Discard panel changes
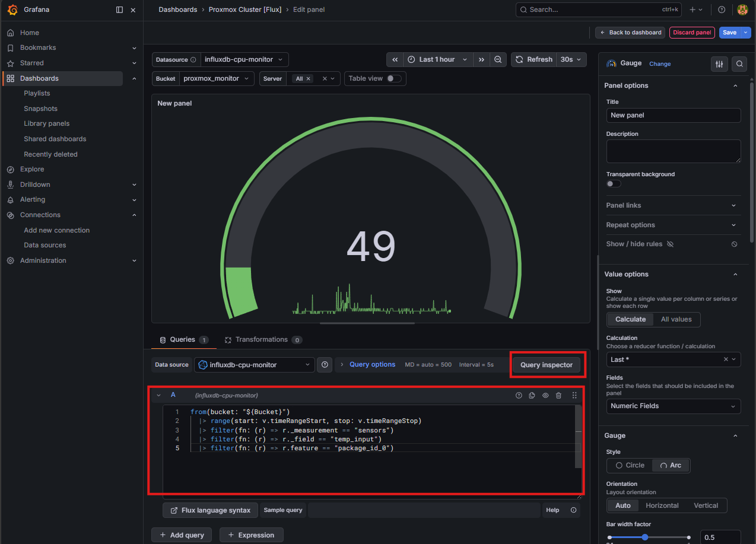Viewport: 756px width, 544px height. point(692,33)
